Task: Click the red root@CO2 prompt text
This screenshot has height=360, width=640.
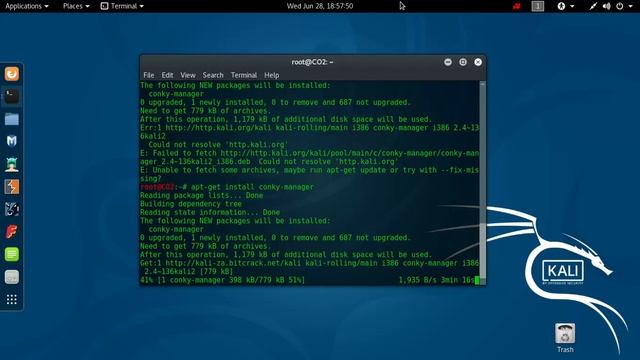Action: 157,187
